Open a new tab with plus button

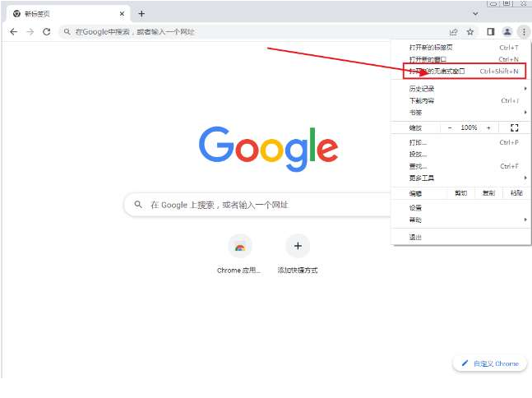click(x=141, y=14)
